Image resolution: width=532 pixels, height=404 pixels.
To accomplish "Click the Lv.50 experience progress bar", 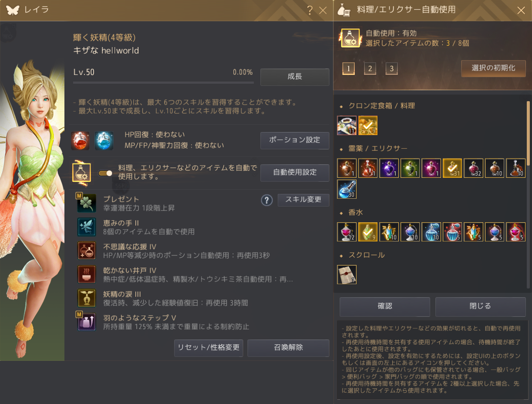I will (163, 82).
